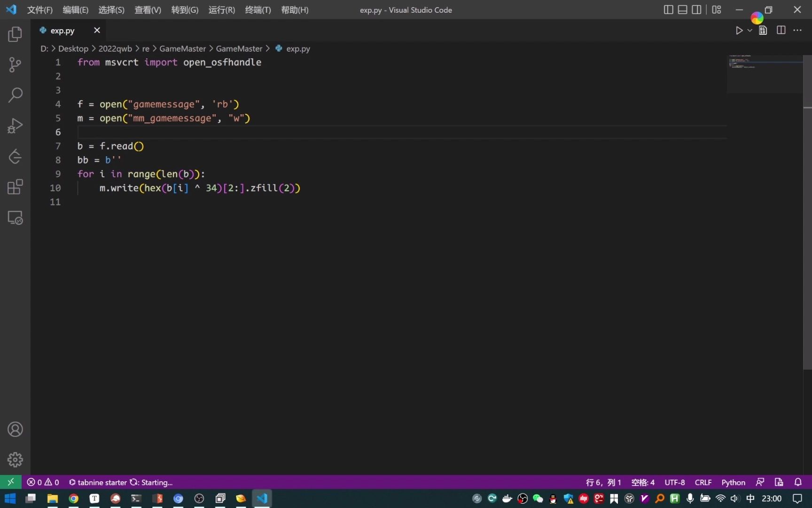
Task: Open the binary hex editor icon
Action: click(763, 31)
